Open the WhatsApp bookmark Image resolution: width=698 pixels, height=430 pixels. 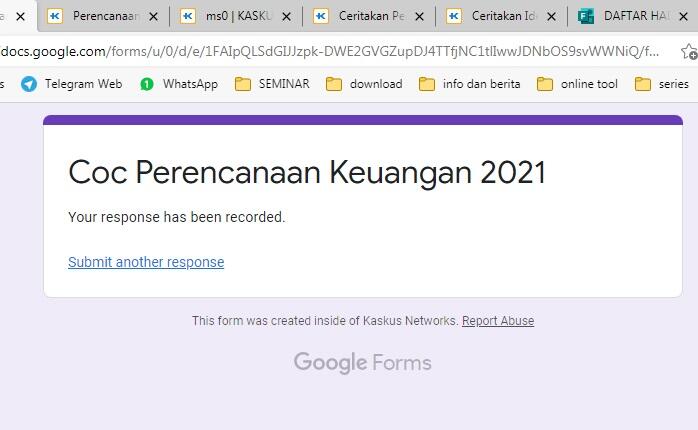coord(179,84)
